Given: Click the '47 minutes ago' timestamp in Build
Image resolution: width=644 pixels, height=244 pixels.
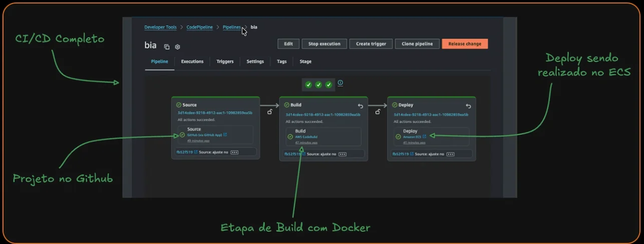Looking at the screenshot, I should click(x=306, y=143).
